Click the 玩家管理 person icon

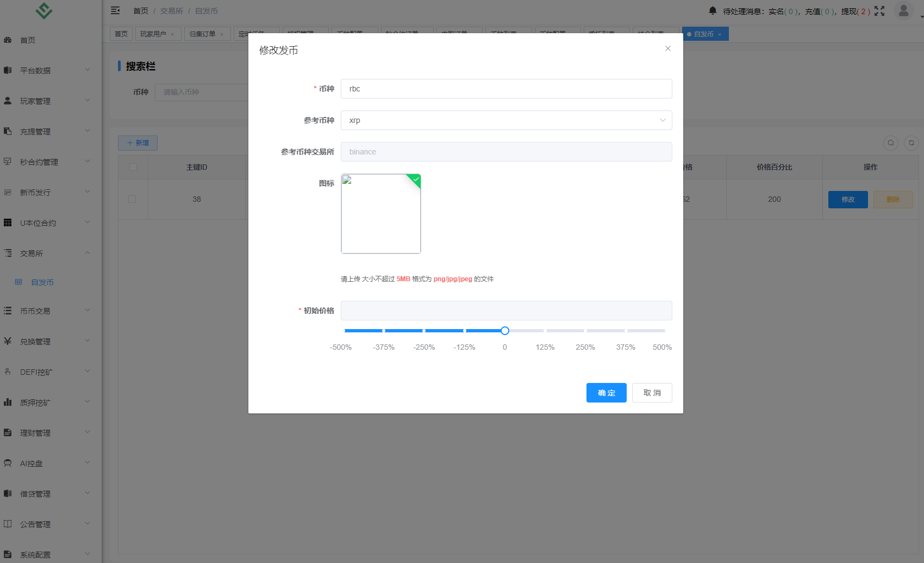coord(8,101)
